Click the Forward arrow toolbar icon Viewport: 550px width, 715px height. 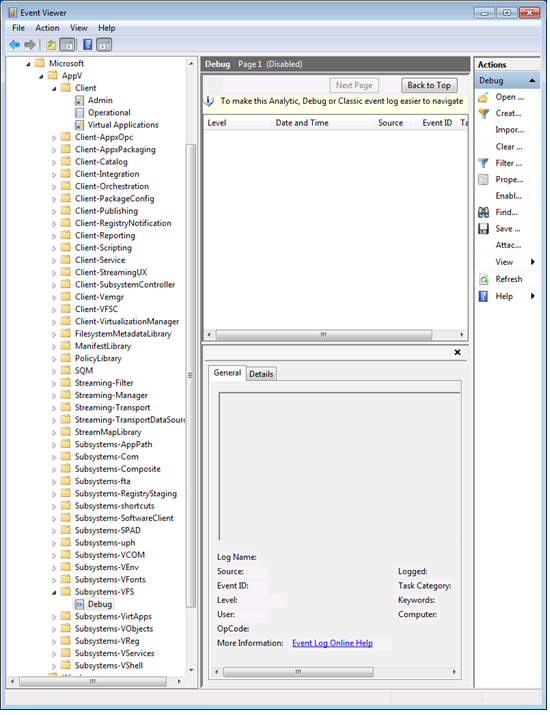coord(30,45)
